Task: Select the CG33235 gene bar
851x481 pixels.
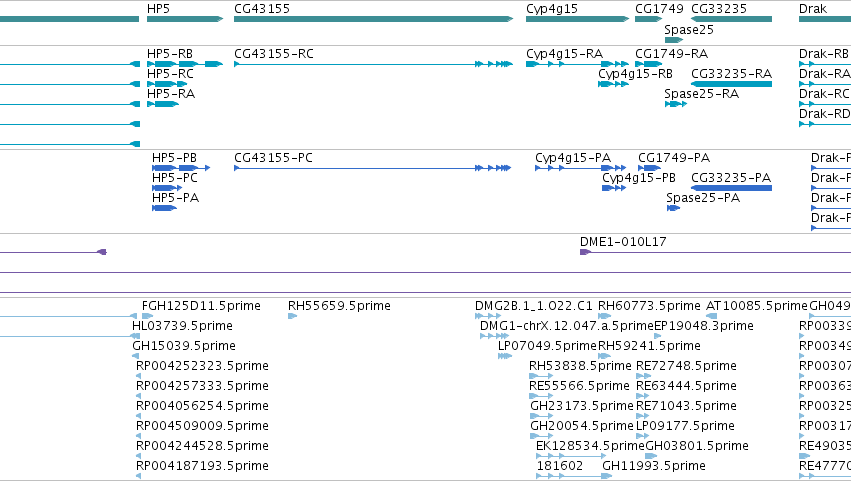Action: tap(731, 19)
